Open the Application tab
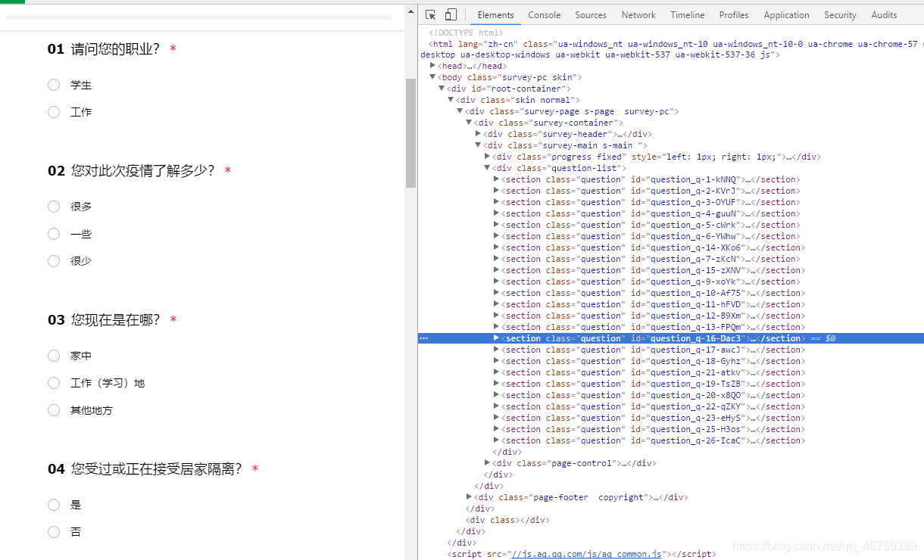This screenshot has width=924, height=560. click(x=786, y=15)
